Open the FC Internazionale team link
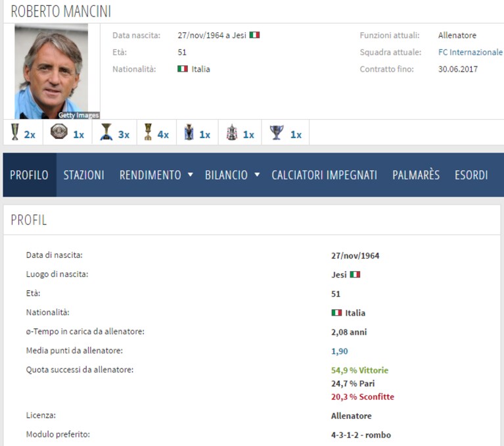The height and width of the screenshot is (446, 504). click(x=470, y=52)
